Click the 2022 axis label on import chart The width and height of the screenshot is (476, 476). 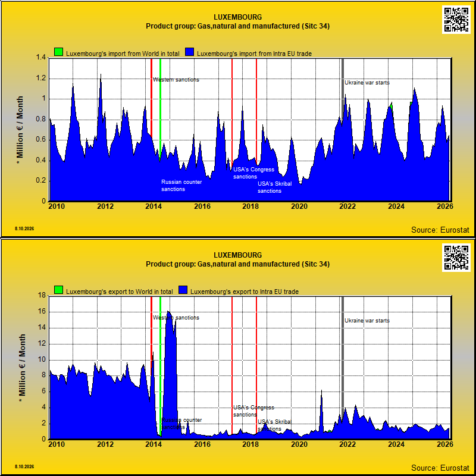point(347,206)
